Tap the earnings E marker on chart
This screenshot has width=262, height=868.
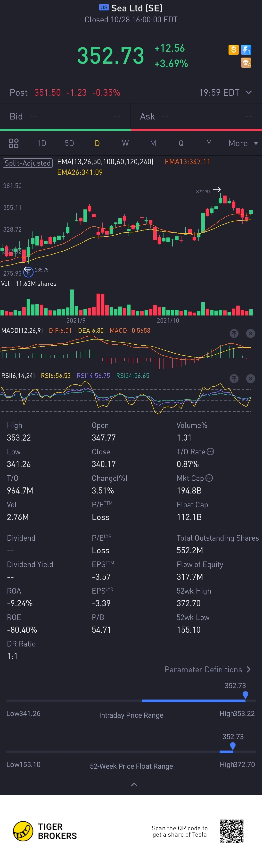28,272
